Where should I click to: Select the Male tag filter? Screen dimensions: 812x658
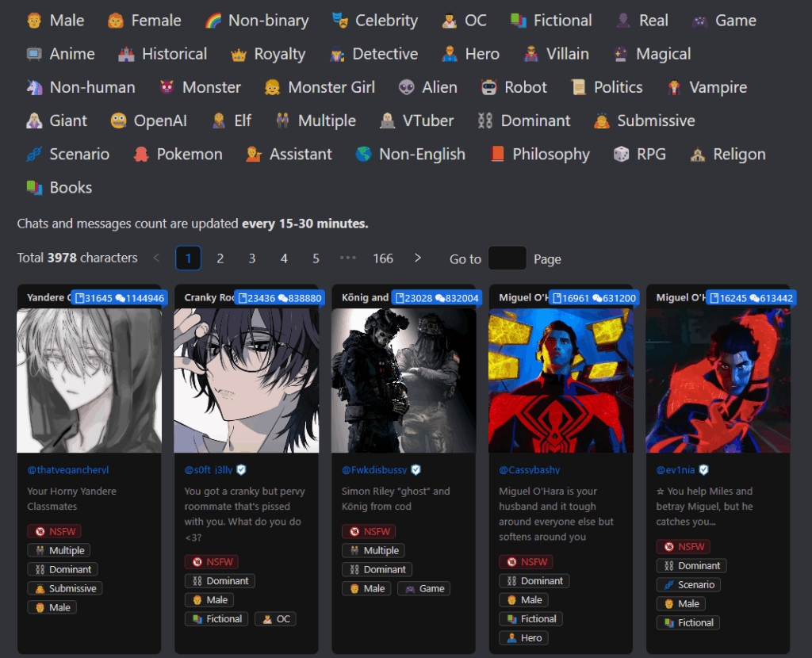(x=55, y=21)
